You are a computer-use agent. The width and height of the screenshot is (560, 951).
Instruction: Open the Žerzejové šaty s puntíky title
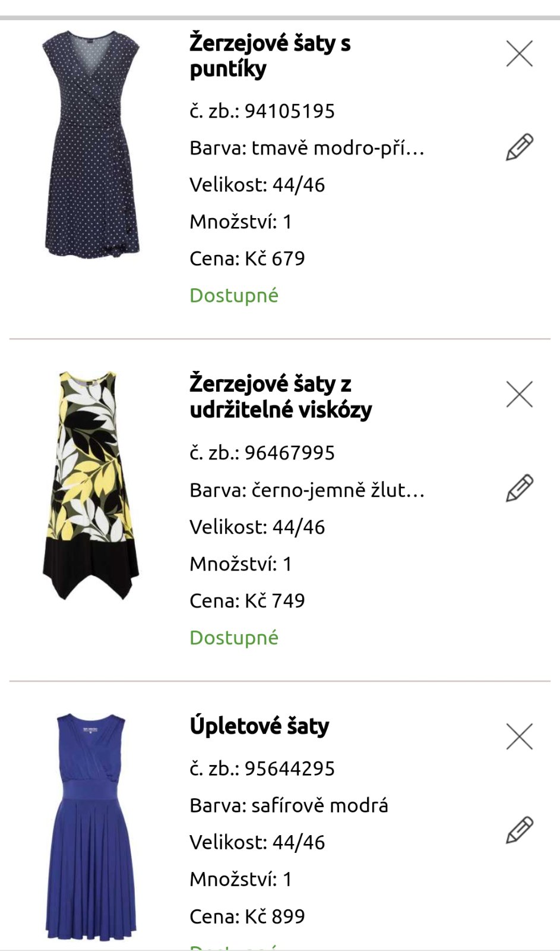tap(270, 56)
